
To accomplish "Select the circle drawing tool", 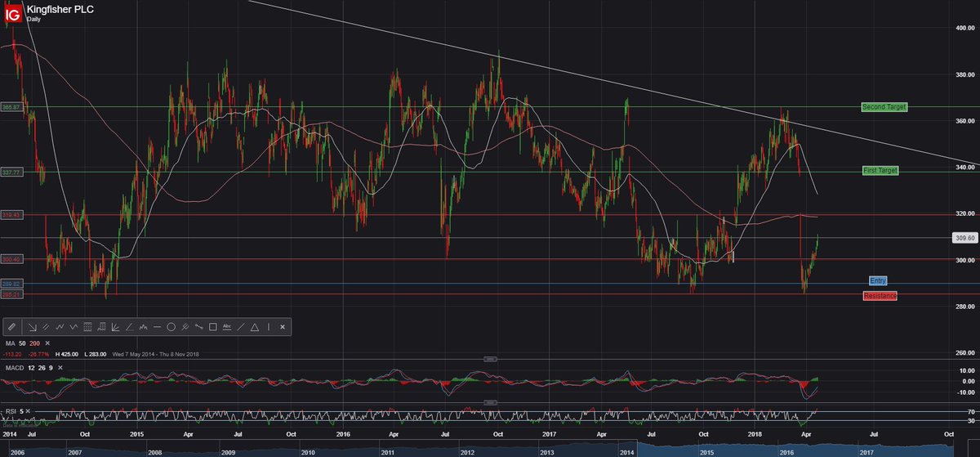I will tap(171, 327).
